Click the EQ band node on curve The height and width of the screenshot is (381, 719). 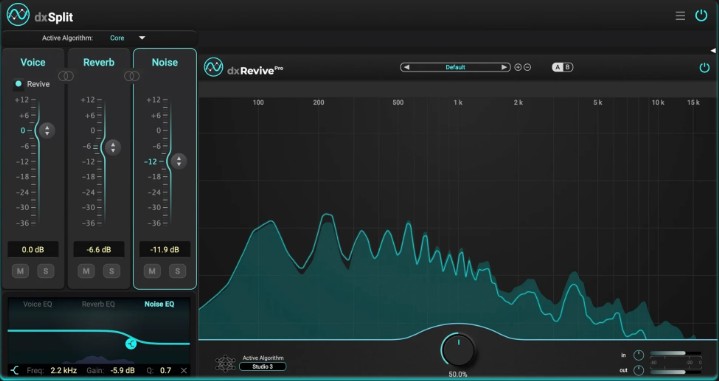[x=131, y=343]
